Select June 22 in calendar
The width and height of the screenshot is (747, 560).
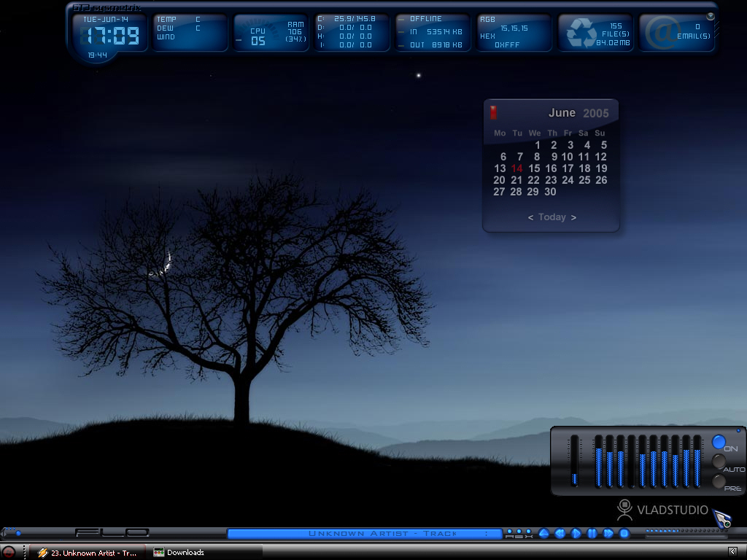[533, 180]
